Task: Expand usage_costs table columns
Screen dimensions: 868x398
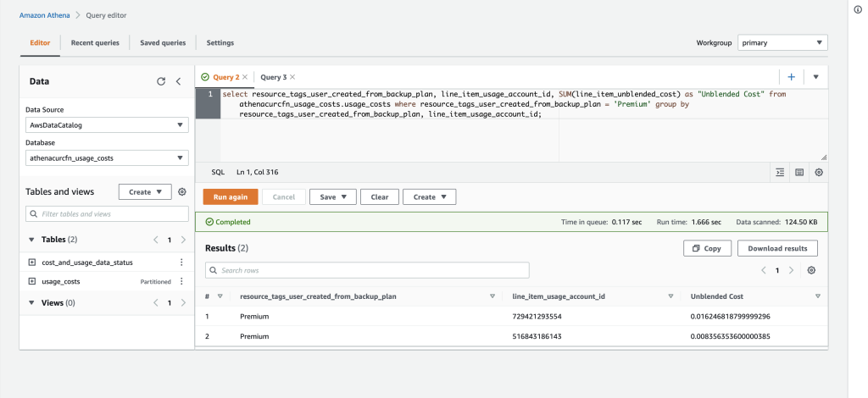Action: [31, 281]
